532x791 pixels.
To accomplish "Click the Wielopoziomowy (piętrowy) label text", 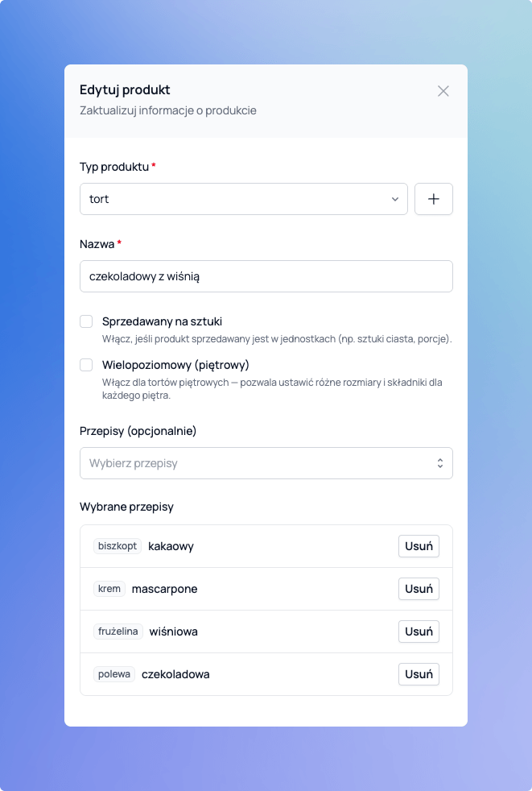I will [x=175, y=365].
